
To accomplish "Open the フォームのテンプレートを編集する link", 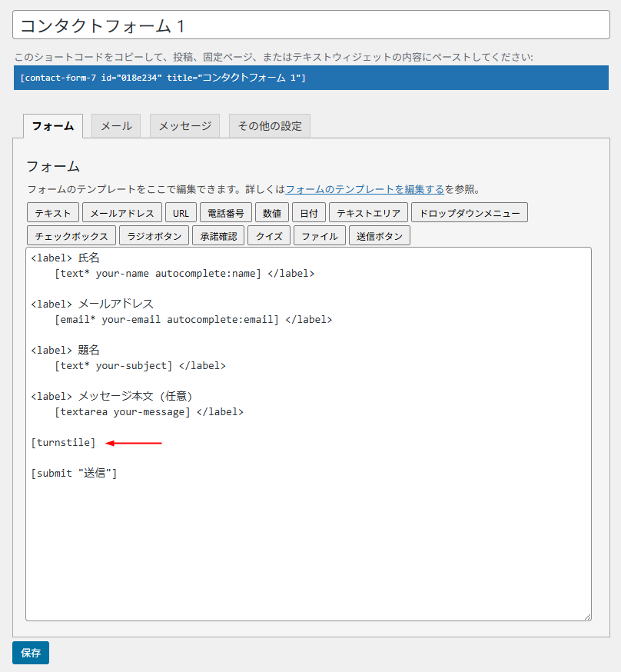I will (x=364, y=189).
